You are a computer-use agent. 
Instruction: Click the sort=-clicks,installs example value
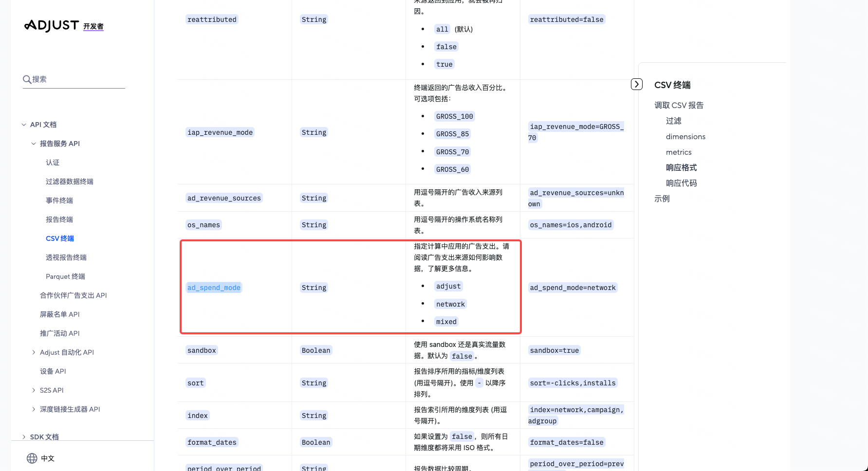[573, 383]
